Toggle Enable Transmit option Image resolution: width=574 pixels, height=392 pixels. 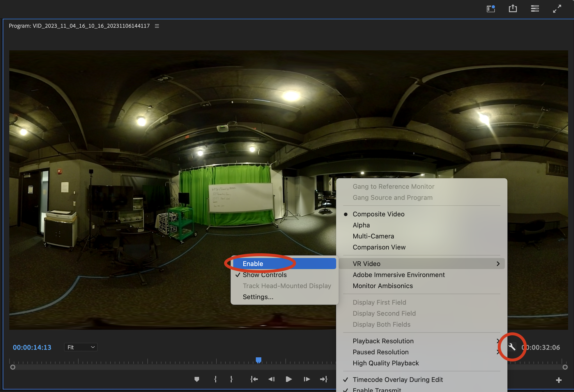[421, 389]
